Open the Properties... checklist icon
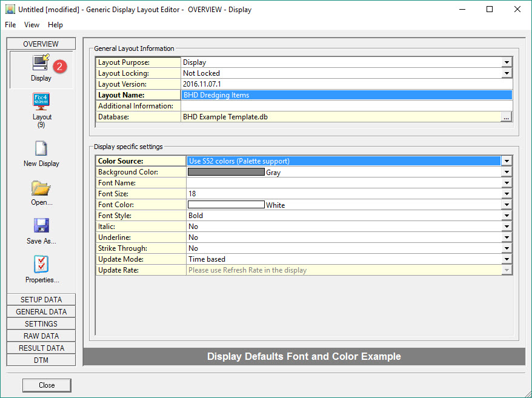The image size is (532, 398). [41, 265]
